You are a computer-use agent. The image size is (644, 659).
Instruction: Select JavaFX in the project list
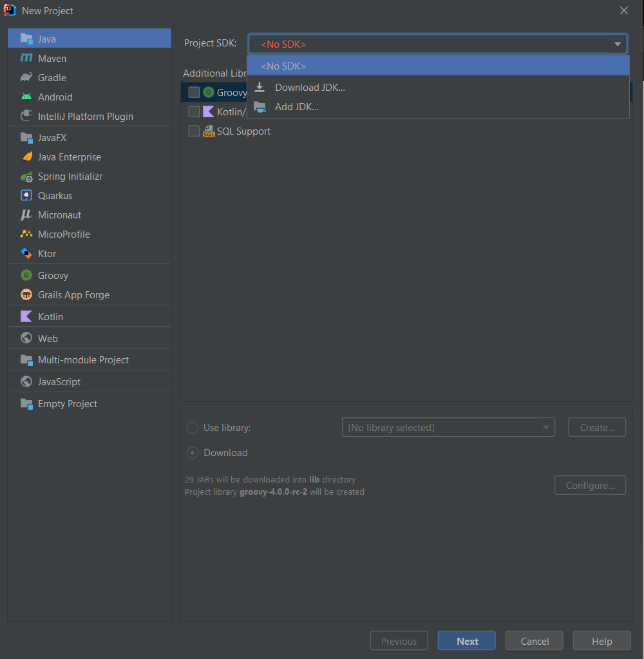click(90, 137)
